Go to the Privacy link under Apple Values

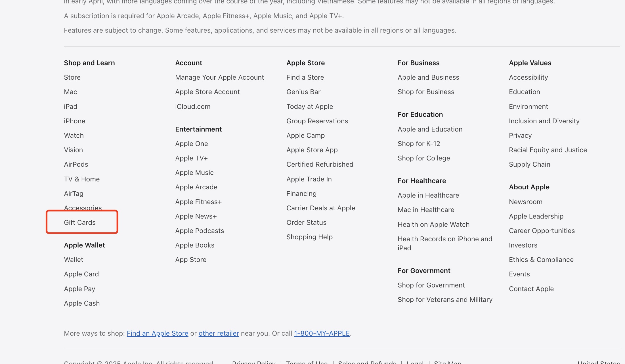520,135
